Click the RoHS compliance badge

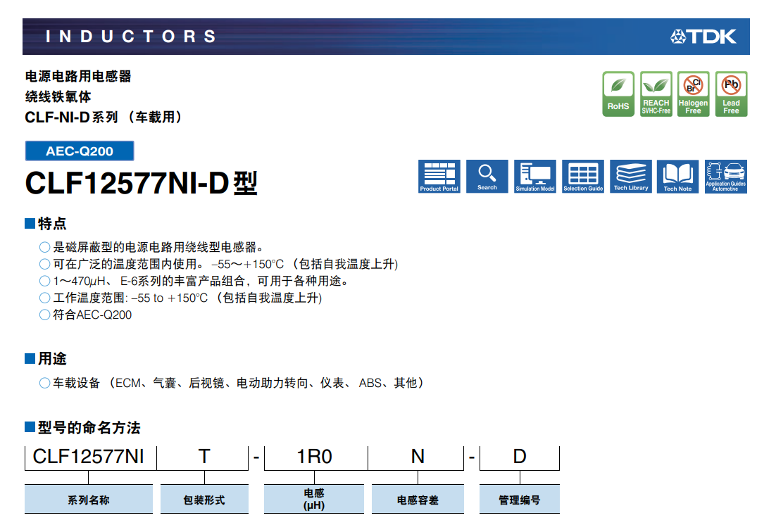point(618,94)
